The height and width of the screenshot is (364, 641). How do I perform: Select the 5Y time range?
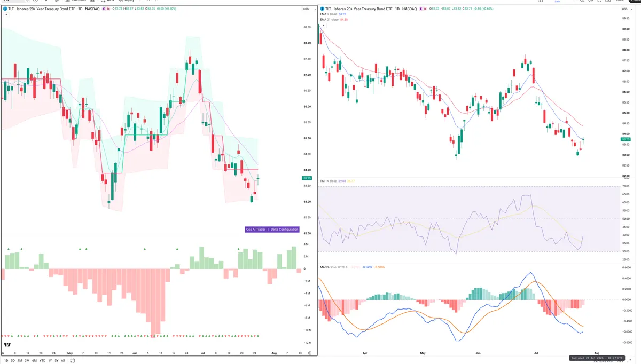(x=57, y=361)
